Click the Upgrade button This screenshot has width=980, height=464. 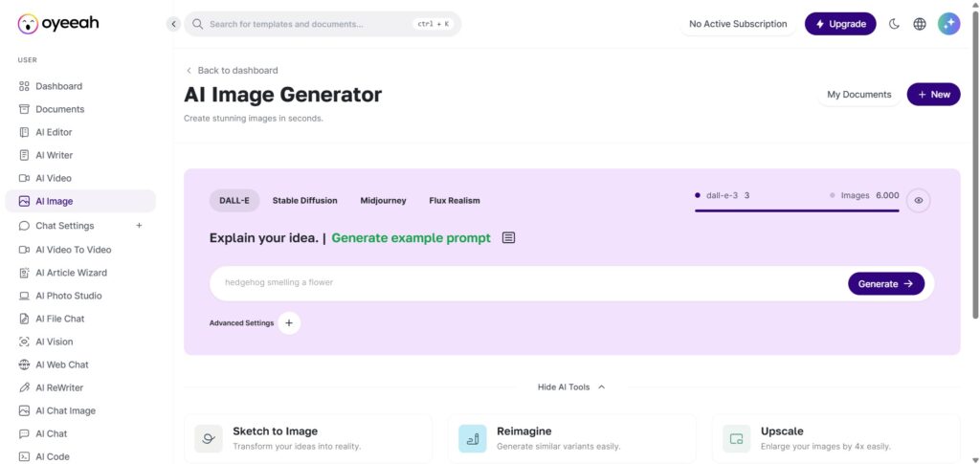(x=840, y=24)
